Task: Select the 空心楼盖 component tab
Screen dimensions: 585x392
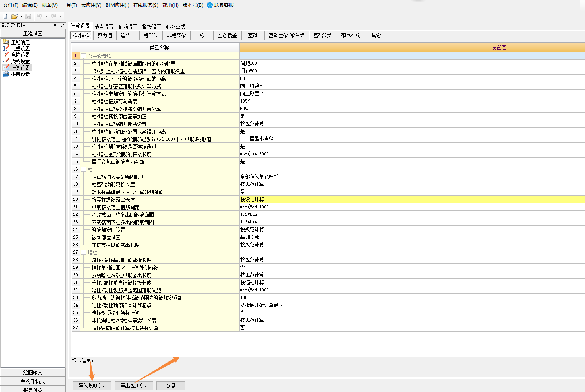Action: click(227, 35)
